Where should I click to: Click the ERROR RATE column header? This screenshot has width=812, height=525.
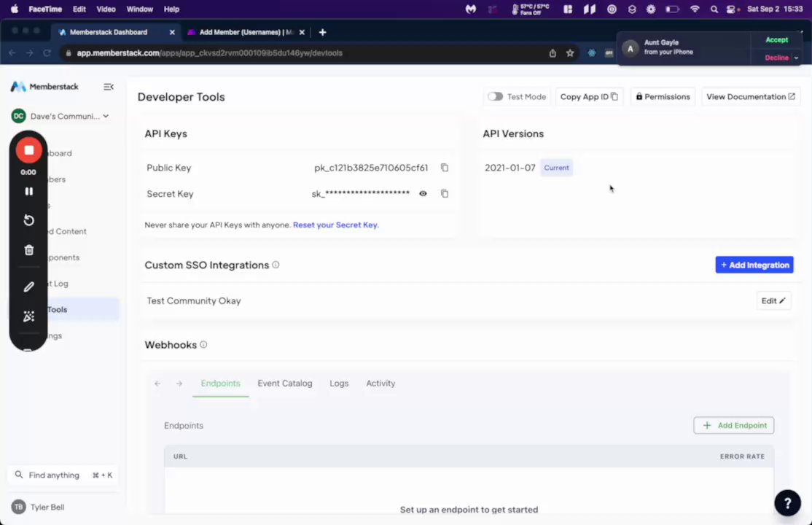tap(742, 456)
